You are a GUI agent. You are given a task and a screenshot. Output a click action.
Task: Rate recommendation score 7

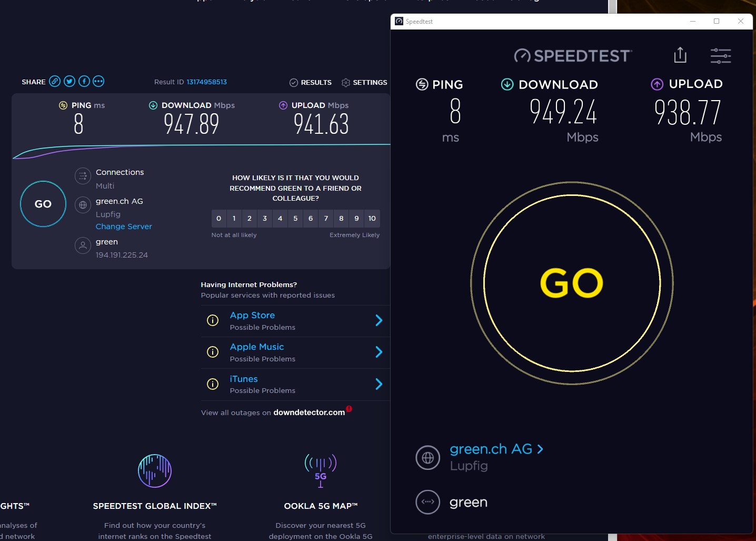[x=326, y=219]
